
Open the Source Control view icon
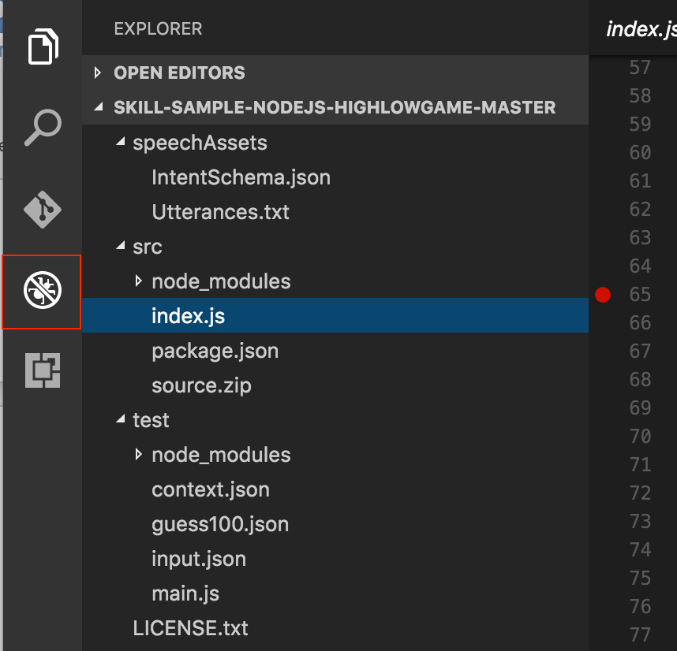pyautogui.click(x=42, y=209)
